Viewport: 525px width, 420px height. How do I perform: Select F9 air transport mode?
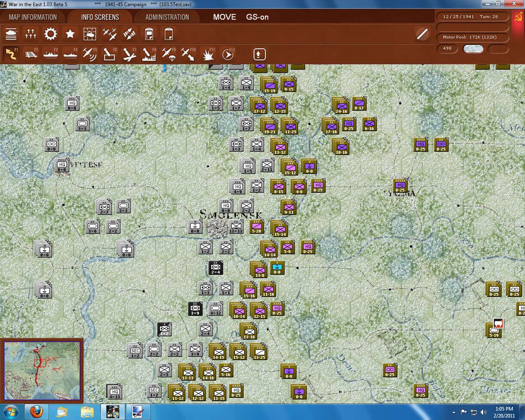(169, 54)
